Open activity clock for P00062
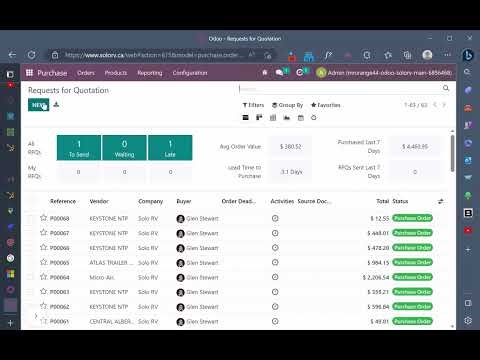Screen dimensions: 480x360 [275, 306]
